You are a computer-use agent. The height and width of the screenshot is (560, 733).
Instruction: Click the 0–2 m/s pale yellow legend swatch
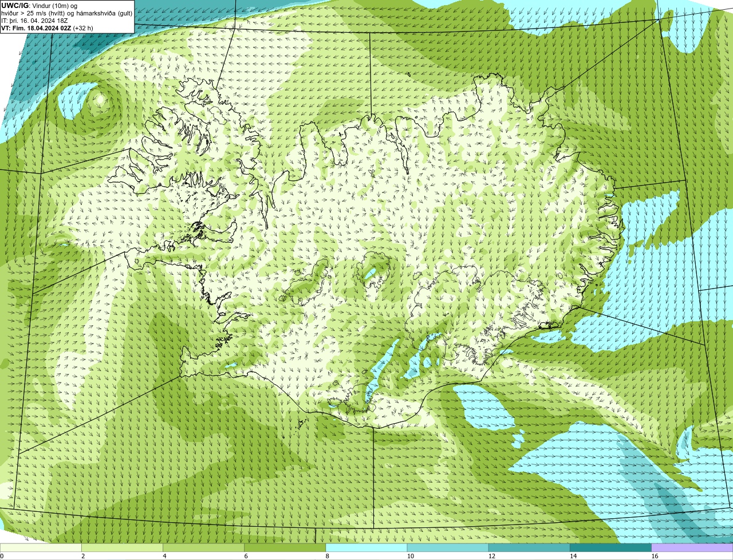[x=41, y=548]
